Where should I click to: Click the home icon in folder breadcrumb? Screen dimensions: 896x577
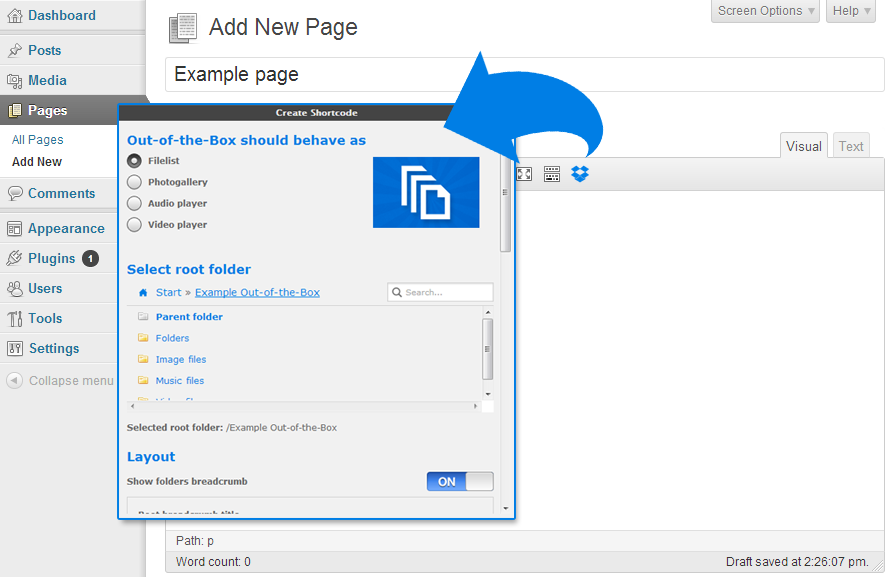[x=143, y=293]
